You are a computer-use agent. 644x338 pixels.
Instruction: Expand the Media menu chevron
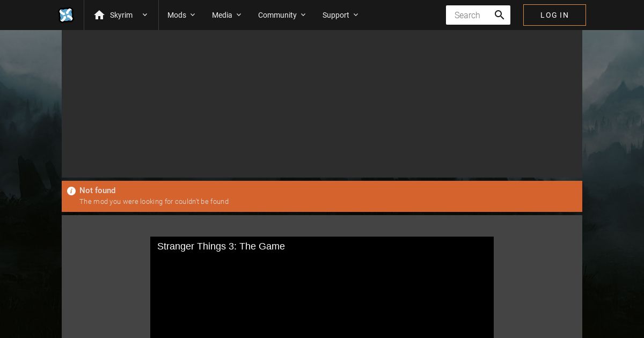coord(239,15)
